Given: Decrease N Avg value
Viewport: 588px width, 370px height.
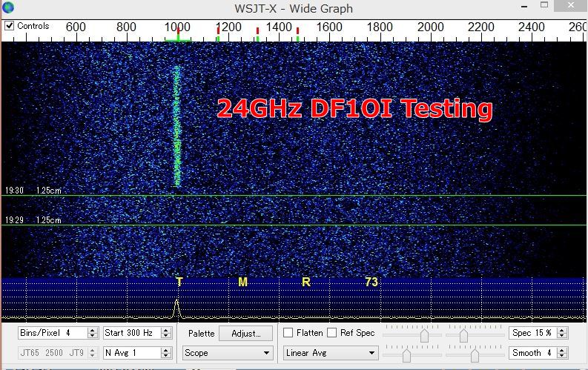Looking at the screenshot, I should click(x=166, y=356).
